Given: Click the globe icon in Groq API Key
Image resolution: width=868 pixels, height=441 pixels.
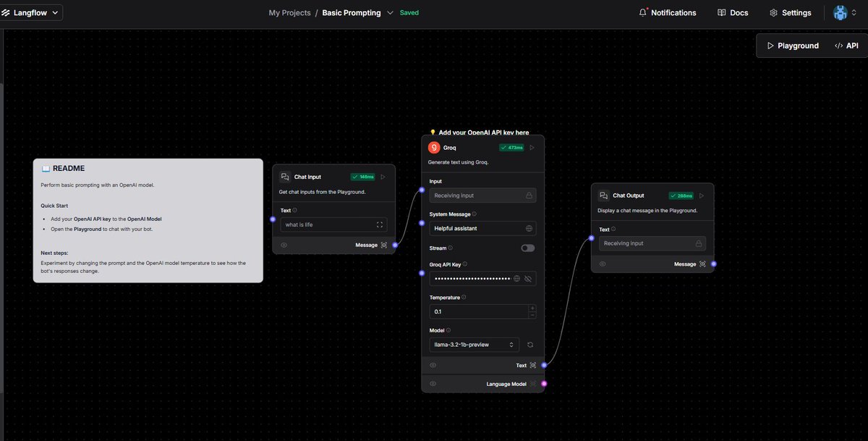Looking at the screenshot, I should tap(516, 278).
